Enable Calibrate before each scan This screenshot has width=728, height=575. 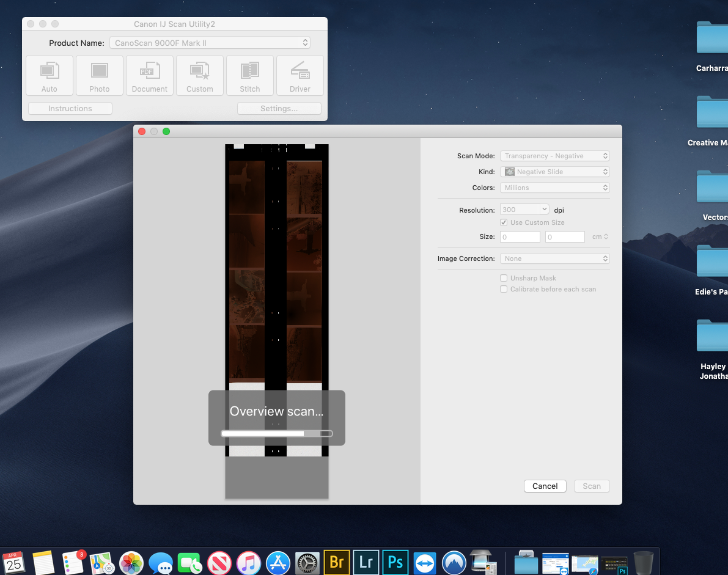coord(504,289)
